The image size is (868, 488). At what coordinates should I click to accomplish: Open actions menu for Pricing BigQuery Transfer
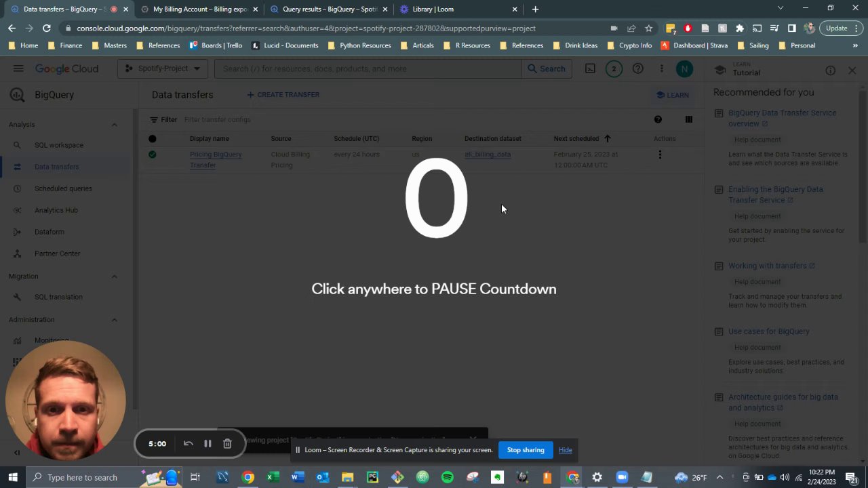[x=660, y=155]
